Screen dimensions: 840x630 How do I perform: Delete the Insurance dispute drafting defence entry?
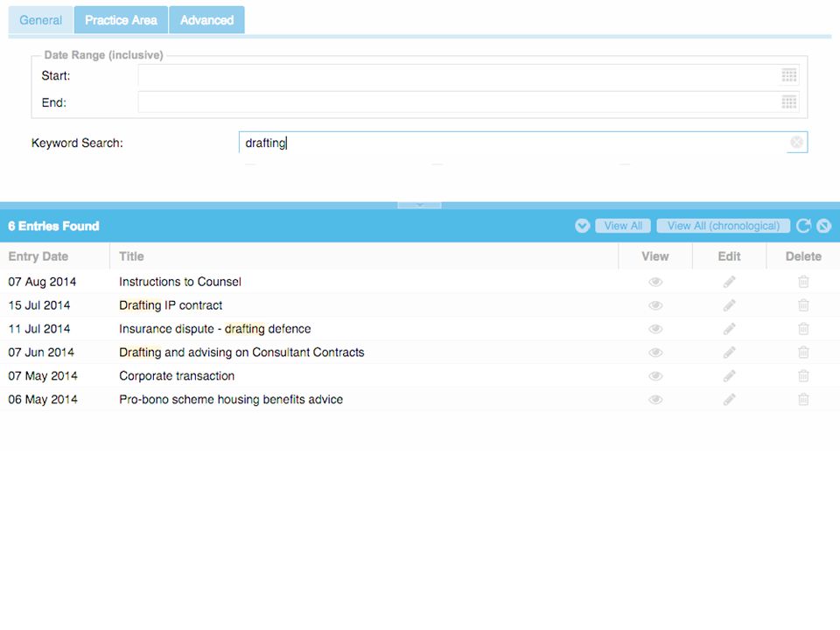click(x=803, y=329)
